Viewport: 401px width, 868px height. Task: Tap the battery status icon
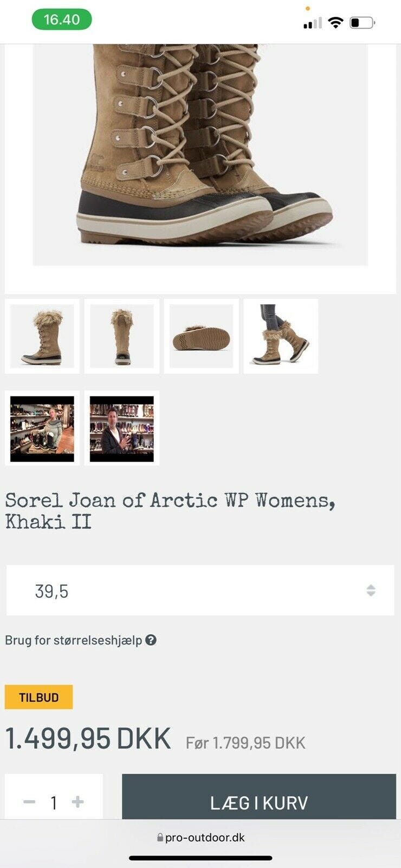pos(363,23)
